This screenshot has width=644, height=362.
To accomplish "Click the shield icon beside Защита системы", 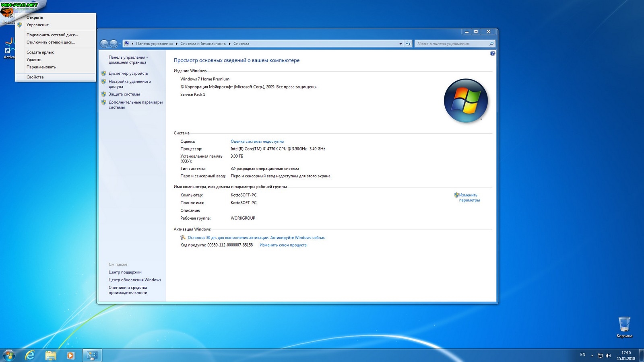I will pyautogui.click(x=104, y=94).
